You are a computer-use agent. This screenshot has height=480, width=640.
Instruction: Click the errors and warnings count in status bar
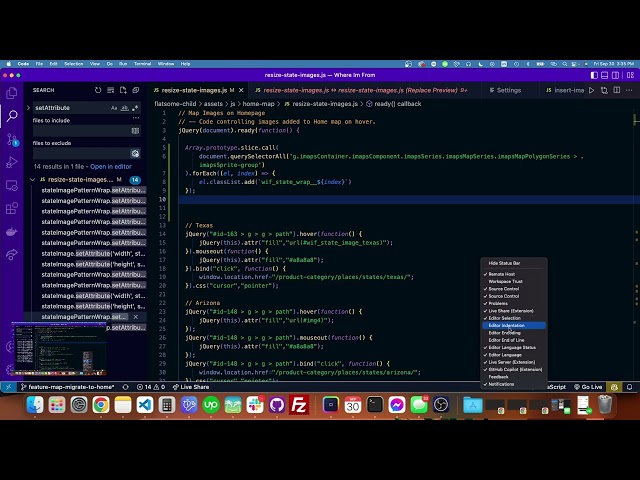click(x=151, y=387)
